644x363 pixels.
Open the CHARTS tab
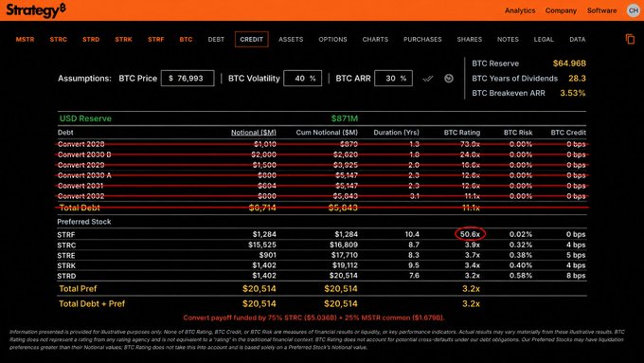click(x=375, y=40)
